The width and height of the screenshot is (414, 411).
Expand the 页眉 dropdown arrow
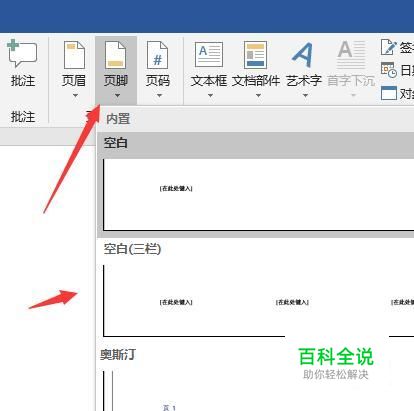(x=75, y=96)
